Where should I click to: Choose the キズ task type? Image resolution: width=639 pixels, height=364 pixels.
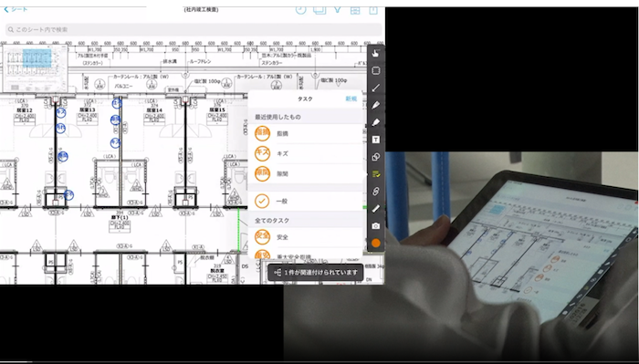[x=305, y=153]
